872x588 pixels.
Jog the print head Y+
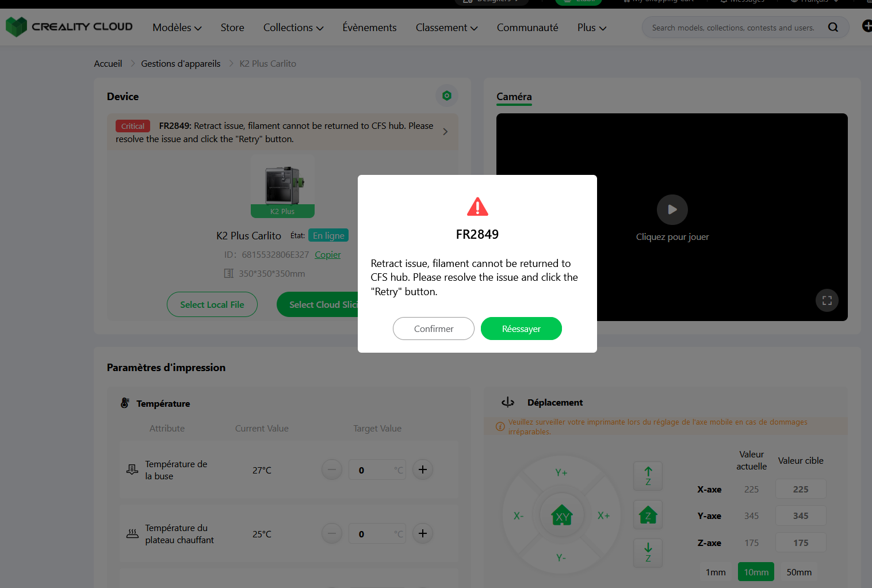pos(561,472)
